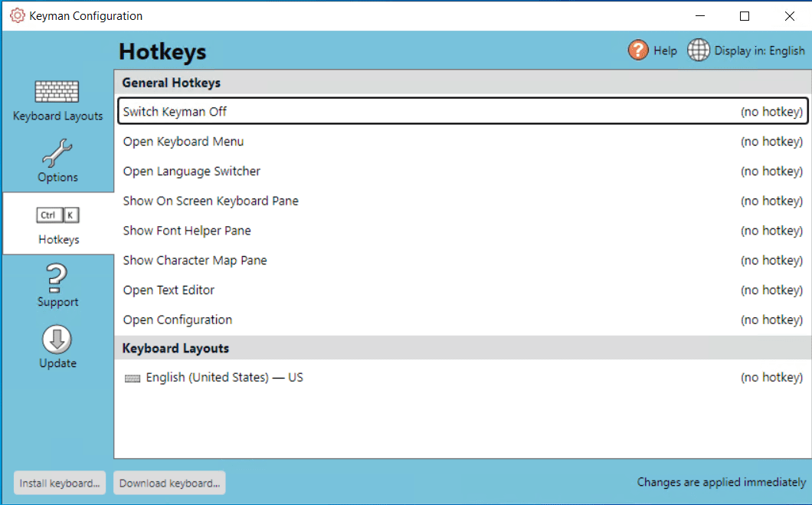Image resolution: width=812 pixels, height=505 pixels.
Task: Select the Open Text Editor row
Action: [463, 290]
